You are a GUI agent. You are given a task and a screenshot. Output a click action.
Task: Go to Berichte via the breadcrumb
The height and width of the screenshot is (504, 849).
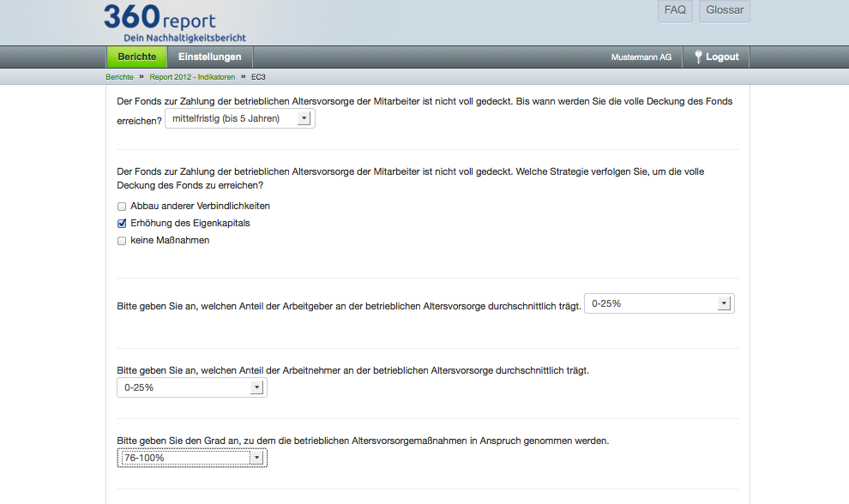click(119, 76)
